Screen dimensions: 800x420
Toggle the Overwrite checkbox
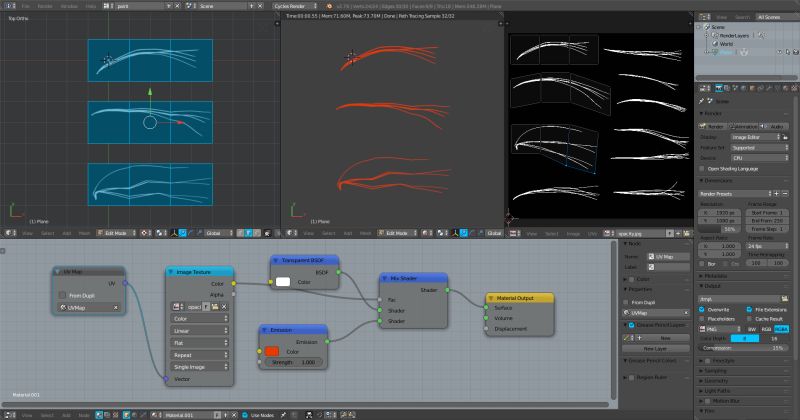702,309
